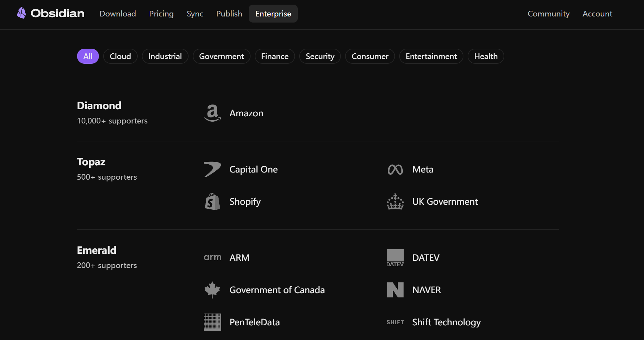Filter the list by Finance
Image resolution: width=644 pixels, height=340 pixels.
275,56
